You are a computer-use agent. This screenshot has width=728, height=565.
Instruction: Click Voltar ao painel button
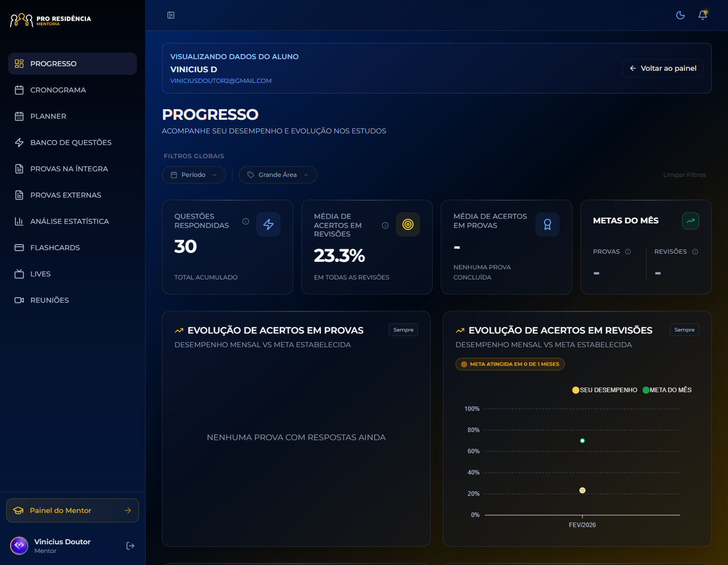[663, 68]
